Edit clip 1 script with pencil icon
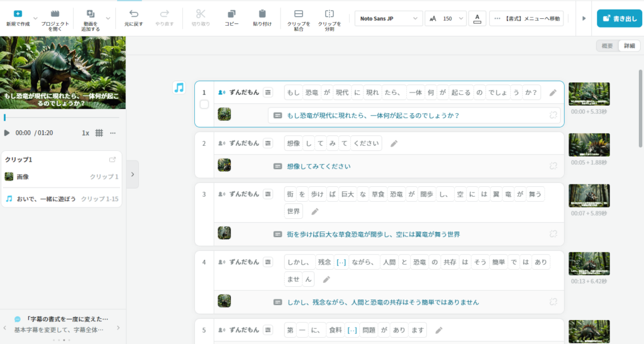This screenshot has height=344, width=644. pyautogui.click(x=553, y=93)
